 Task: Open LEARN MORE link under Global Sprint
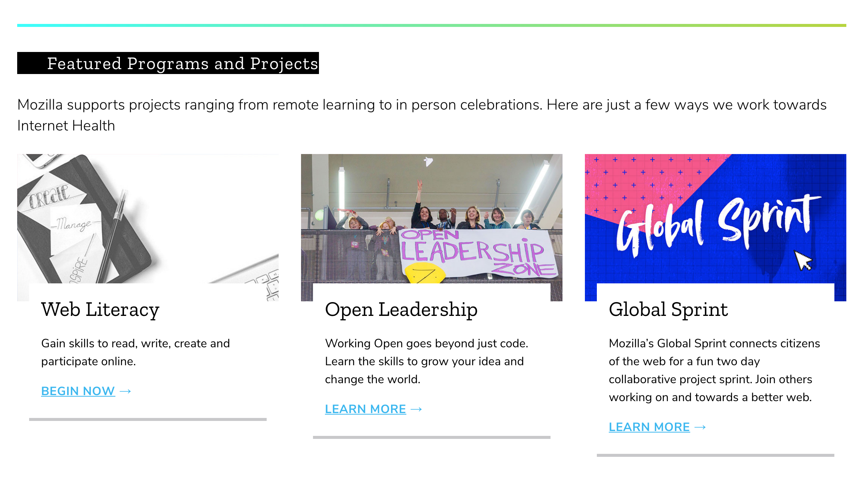[x=649, y=427]
